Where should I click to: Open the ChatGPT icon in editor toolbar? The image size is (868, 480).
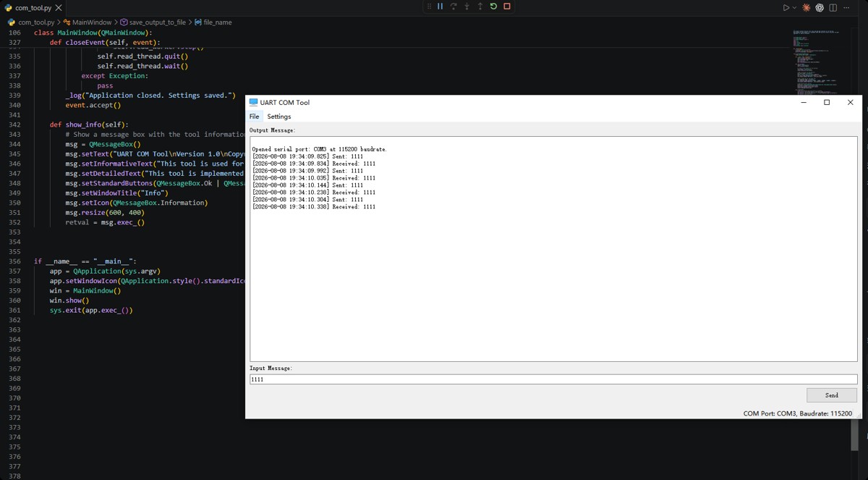(820, 8)
